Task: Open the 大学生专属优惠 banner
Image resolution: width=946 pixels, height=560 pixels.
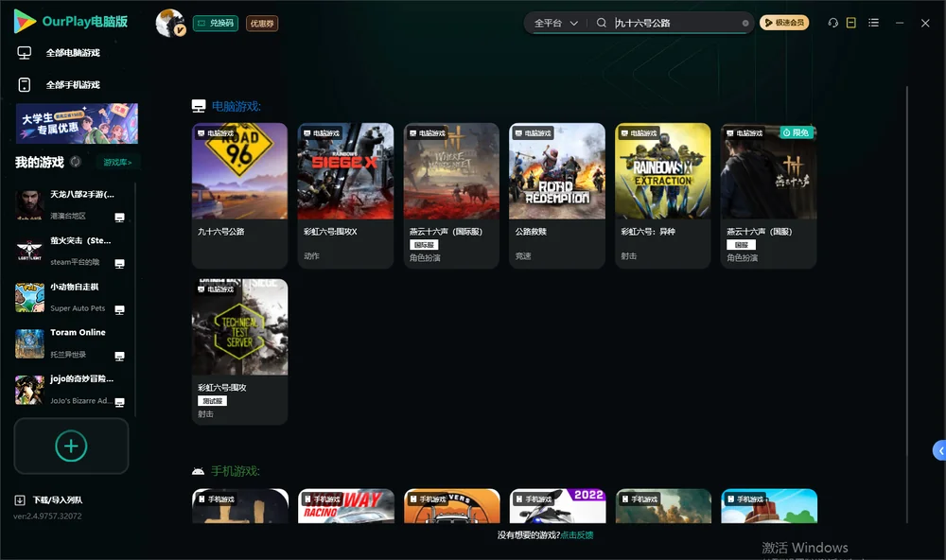Action: click(77, 123)
